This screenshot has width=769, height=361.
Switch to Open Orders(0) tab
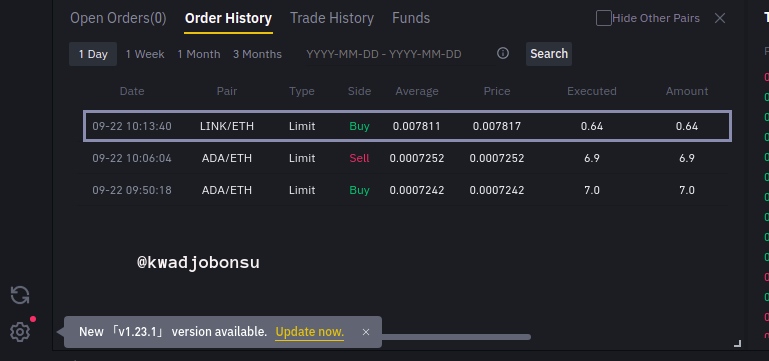118,18
